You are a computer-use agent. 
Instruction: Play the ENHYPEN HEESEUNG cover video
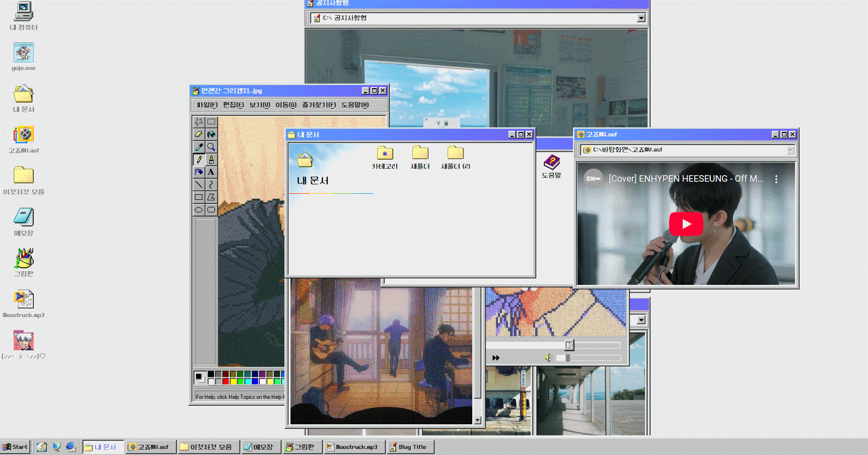point(686,224)
